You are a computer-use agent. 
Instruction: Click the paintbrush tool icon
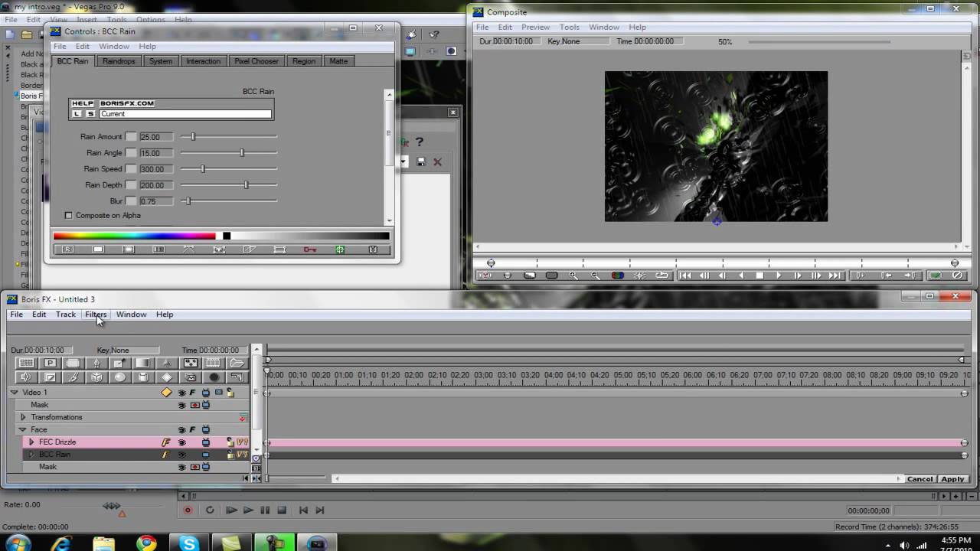73,377
